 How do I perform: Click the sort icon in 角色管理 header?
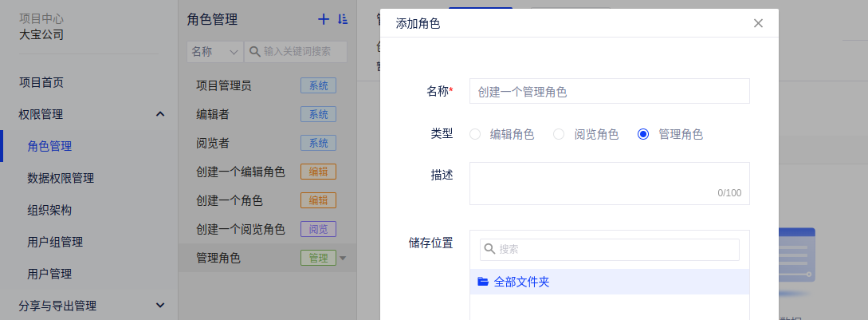(x=343, y=19)
